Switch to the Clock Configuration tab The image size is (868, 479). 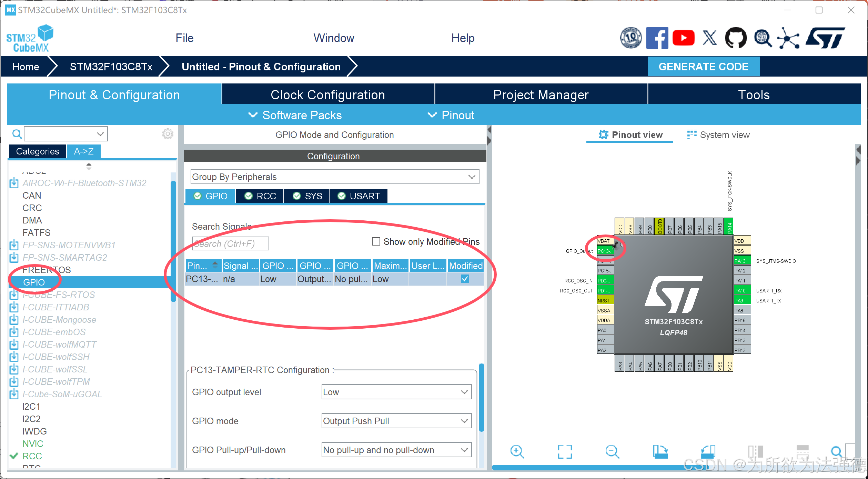click(327, 95)
